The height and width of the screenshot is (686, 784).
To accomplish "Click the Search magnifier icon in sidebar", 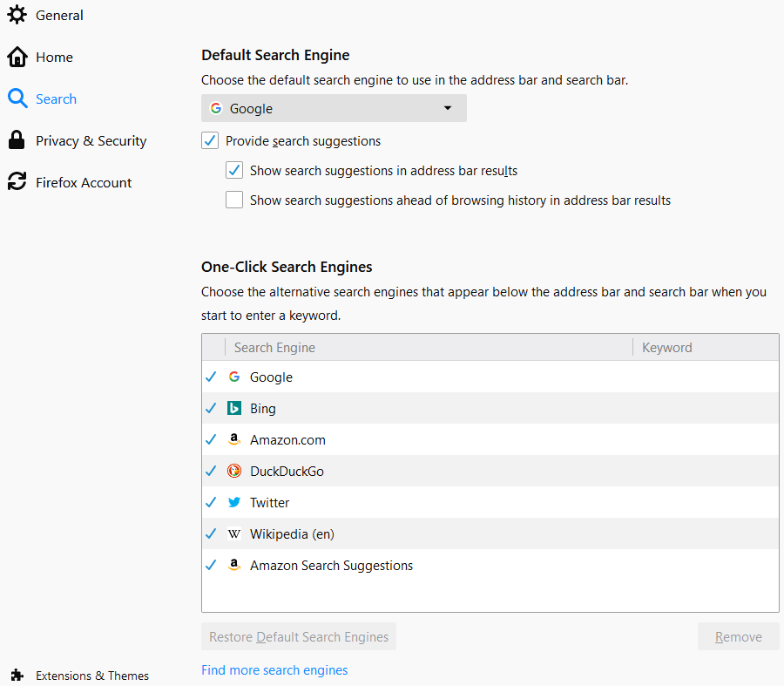I will click(x=17, y=98).
